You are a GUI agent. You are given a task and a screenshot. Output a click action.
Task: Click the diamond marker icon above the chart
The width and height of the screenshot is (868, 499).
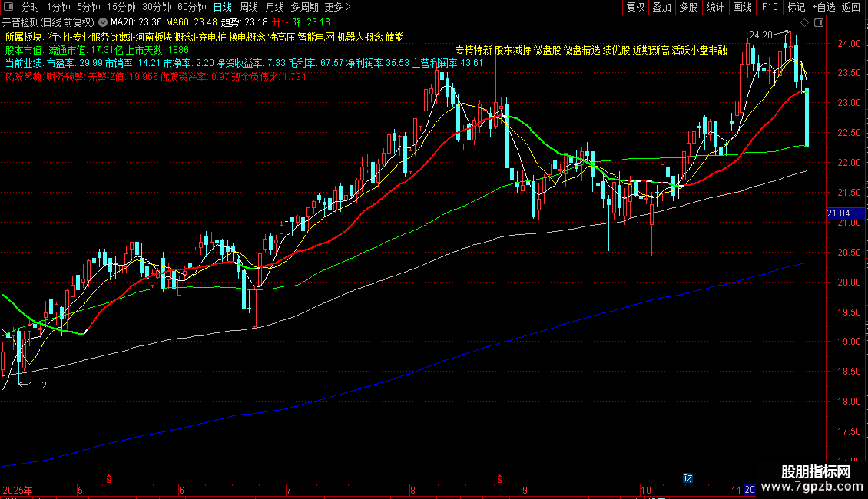tap(805, 23)
